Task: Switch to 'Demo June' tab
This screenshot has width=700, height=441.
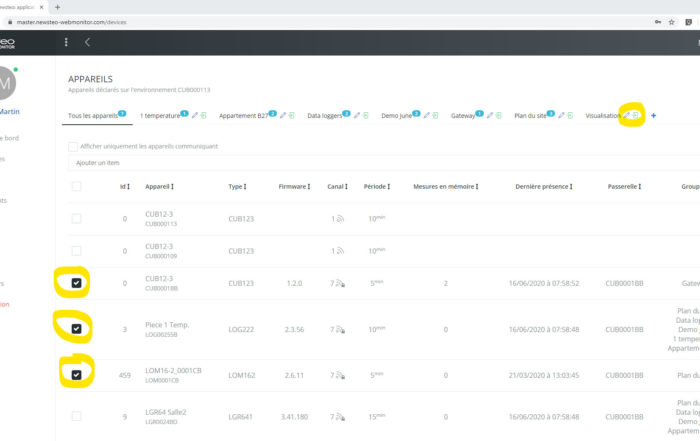Action: point(396,116)
